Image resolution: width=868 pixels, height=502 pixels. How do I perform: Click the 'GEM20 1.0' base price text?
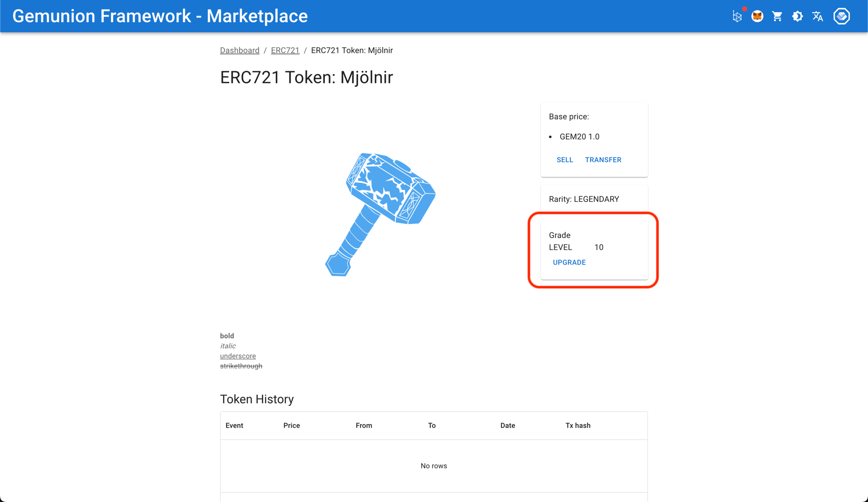point(579,137)
